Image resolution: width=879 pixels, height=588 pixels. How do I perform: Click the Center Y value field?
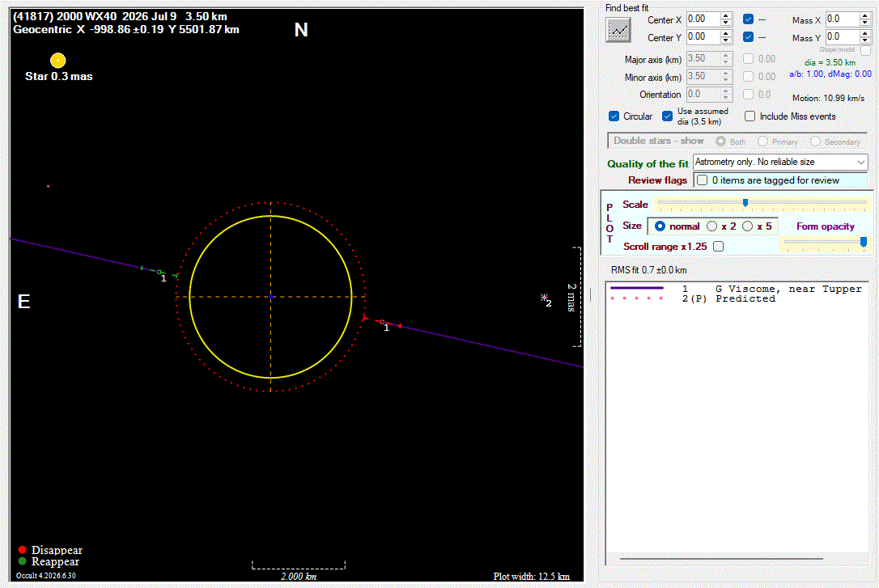click(703, 37)
